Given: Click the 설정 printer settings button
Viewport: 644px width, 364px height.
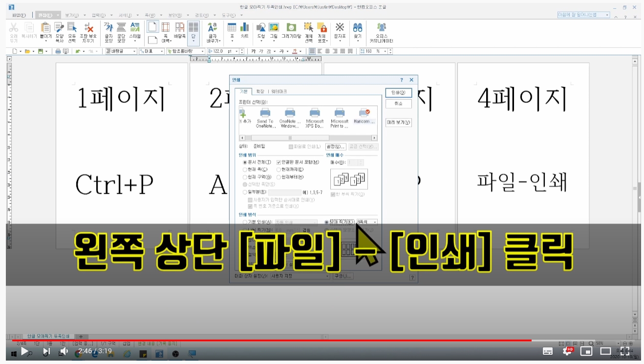Looking at the screenshot, I should [x=336, y=146].
